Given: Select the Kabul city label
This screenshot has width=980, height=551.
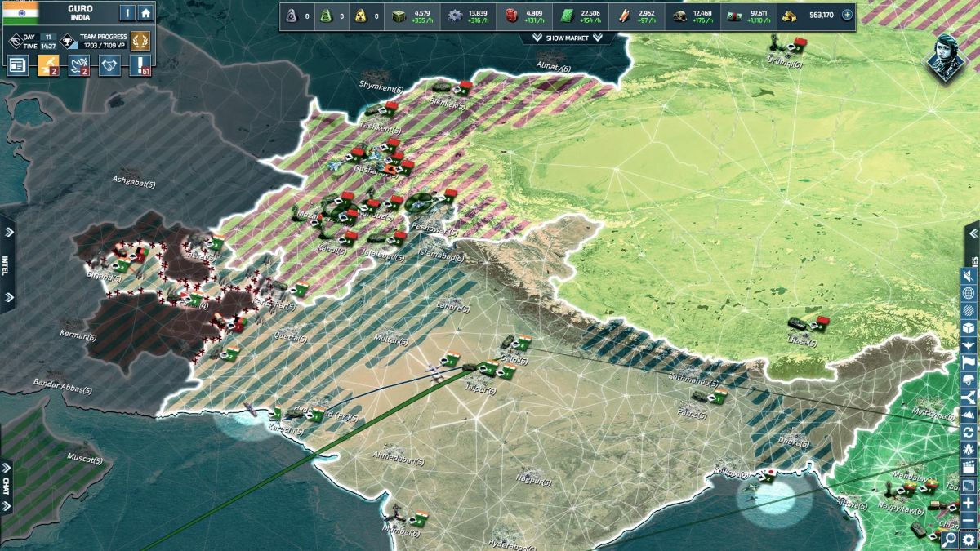Looking at the screenshot, I should pyautogui.click(x=327, y=248).
